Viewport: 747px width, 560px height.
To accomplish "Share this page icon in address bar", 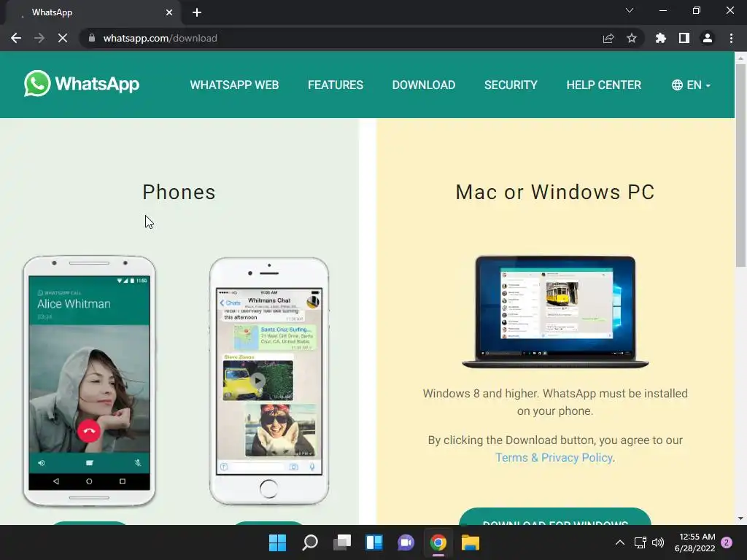I will click(x=608, y=38).
